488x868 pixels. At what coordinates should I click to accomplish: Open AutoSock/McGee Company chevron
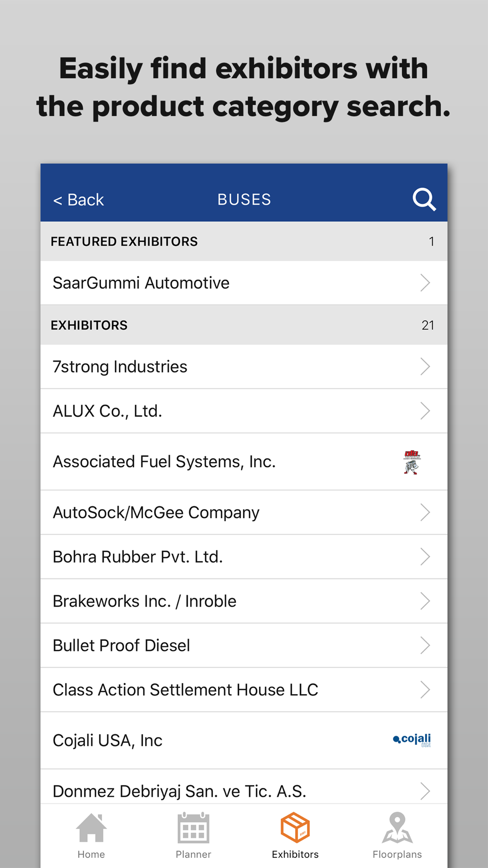point(425,513)
